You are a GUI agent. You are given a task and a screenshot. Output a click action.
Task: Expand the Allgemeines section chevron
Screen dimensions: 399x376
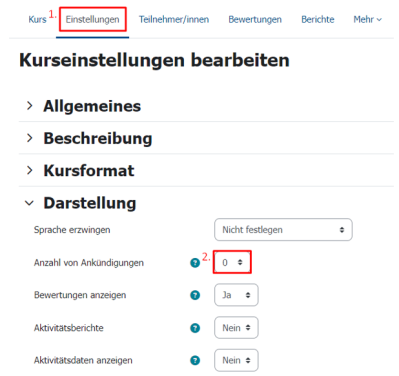(x=30, y=106)
